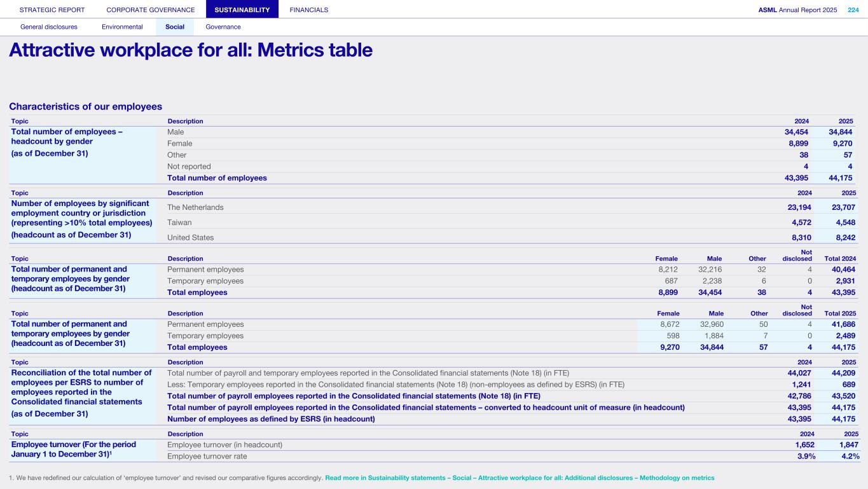Click 'Number of employees as defined by ESRS' row
This screenshot has height=489, width=868.
271,418
